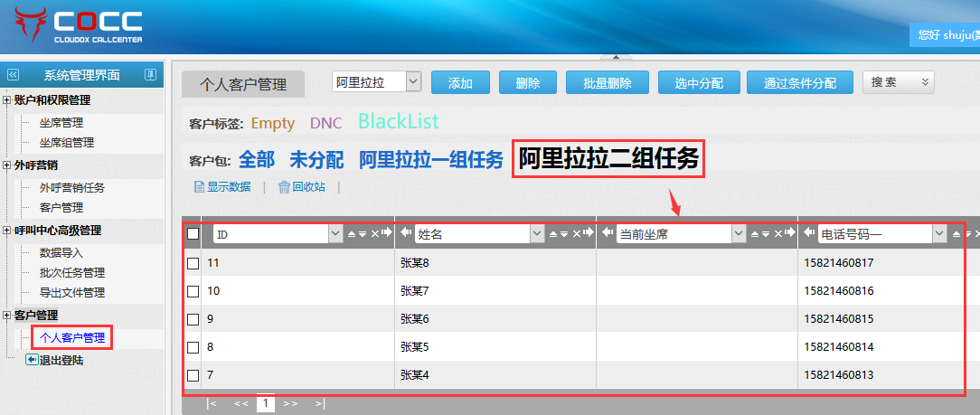Screen dimensions: 980x415
Task: Toggle the select-all checkbox in table header
Action: click(x=193, y=234)
